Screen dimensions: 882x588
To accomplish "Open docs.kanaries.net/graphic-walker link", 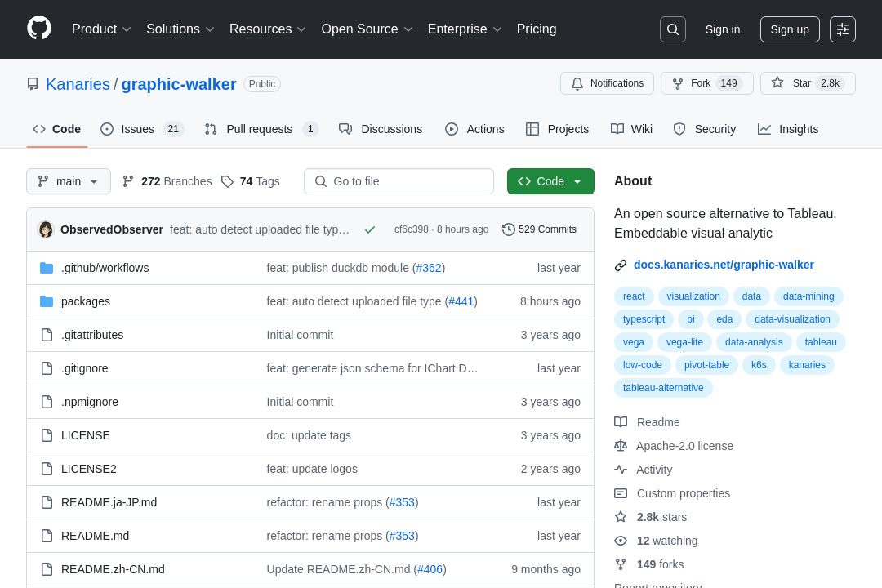I will (x=724, y=265).
